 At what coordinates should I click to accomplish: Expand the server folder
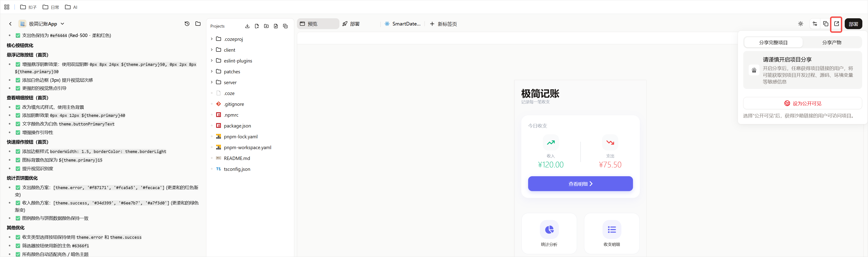point(211,82)
